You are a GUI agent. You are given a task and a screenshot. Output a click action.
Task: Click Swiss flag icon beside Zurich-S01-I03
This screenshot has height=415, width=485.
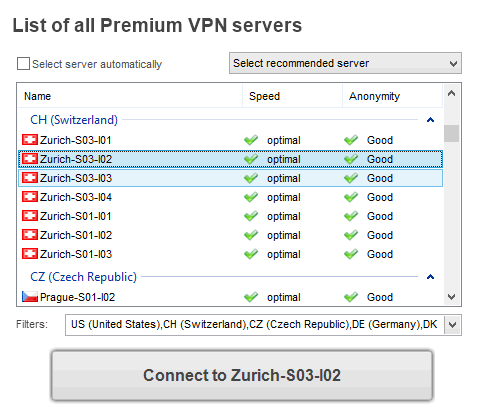coord(30,254)
